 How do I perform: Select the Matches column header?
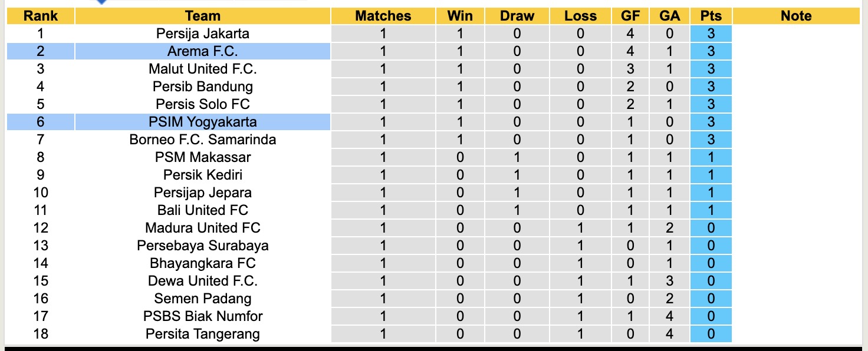(383, 16)
